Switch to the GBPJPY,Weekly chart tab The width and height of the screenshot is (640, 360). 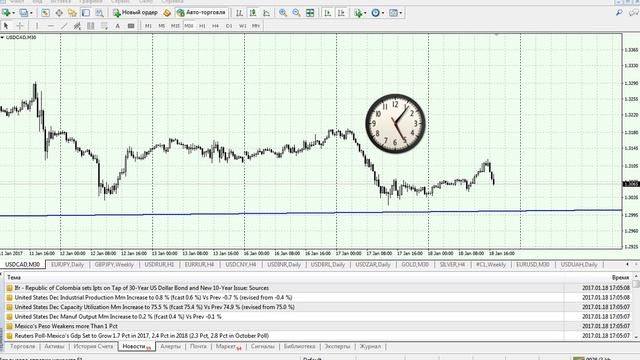[114, 264]
